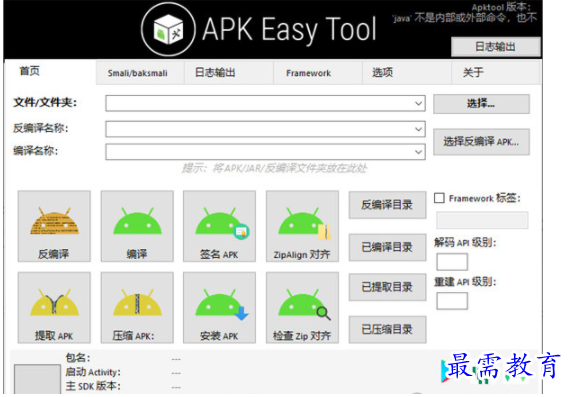Click the Apktool 版本 status text
569x397 pixels.
coord(502,7)
